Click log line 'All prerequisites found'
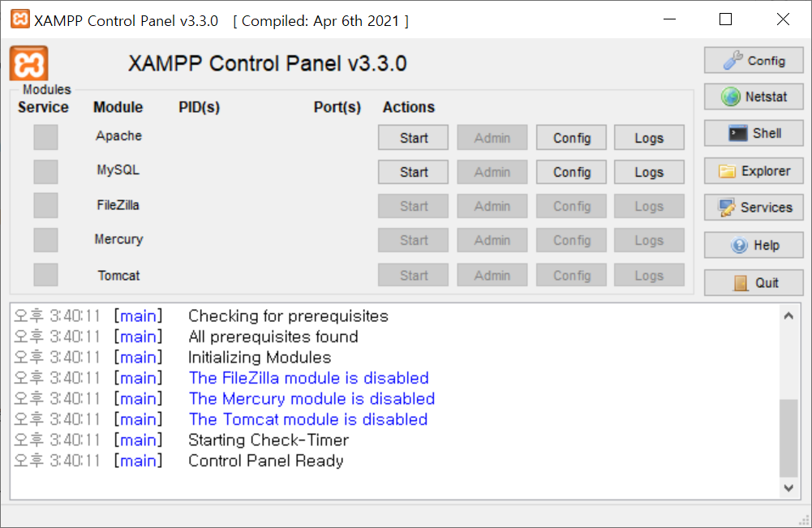This screenshot has height=528, width=812. (273, 337)
